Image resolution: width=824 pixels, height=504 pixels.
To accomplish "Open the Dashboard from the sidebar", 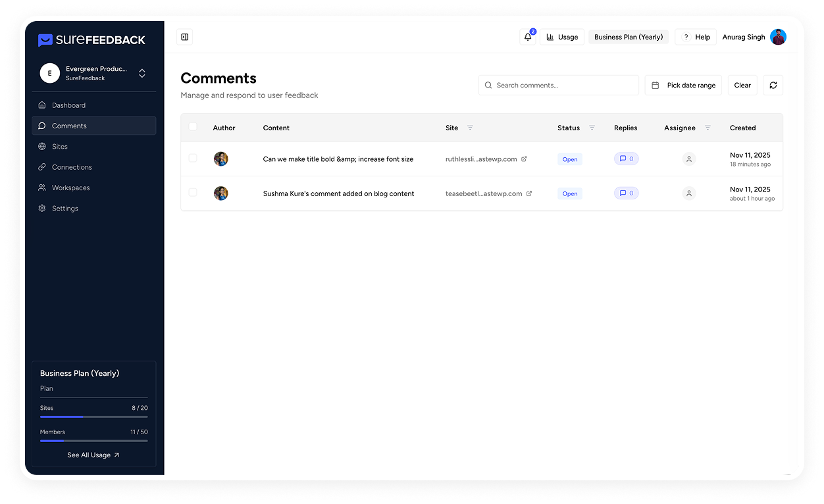I will point(68,105).
